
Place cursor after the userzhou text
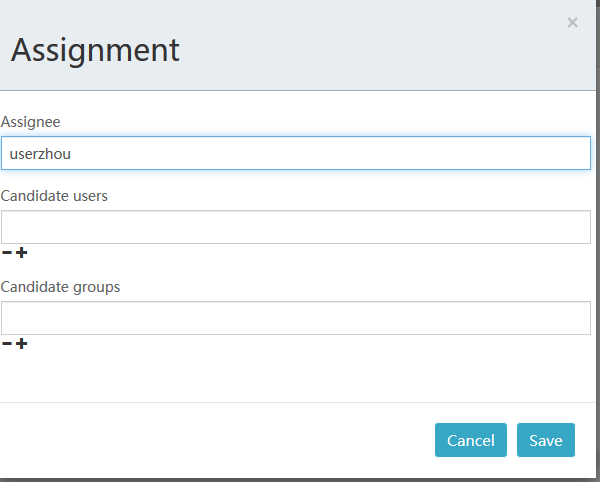point(72,154)
